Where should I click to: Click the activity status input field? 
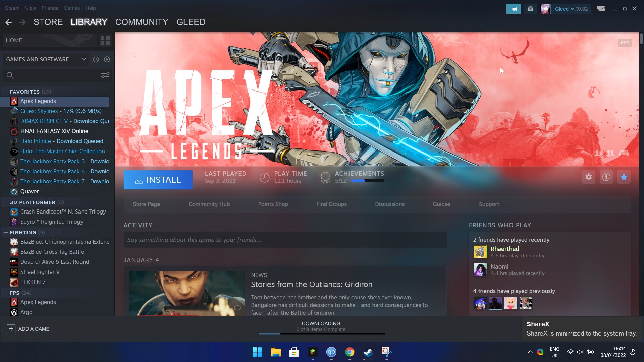(285, 240)
